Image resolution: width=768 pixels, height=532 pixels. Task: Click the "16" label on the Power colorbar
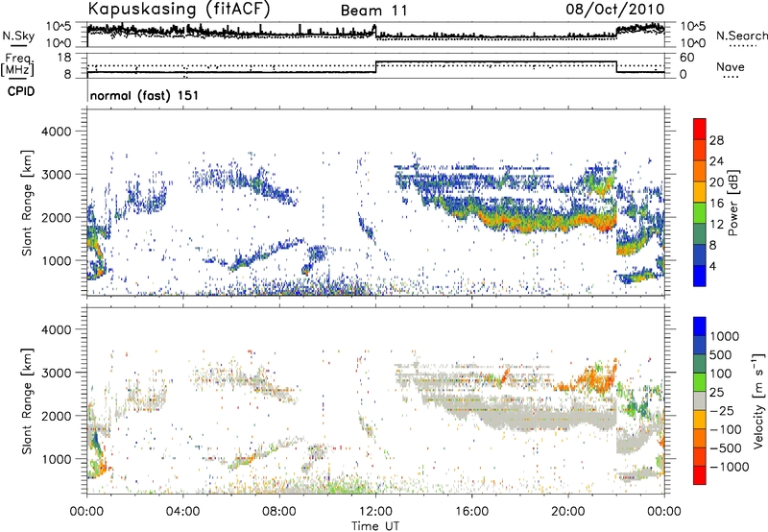(716, 204)
